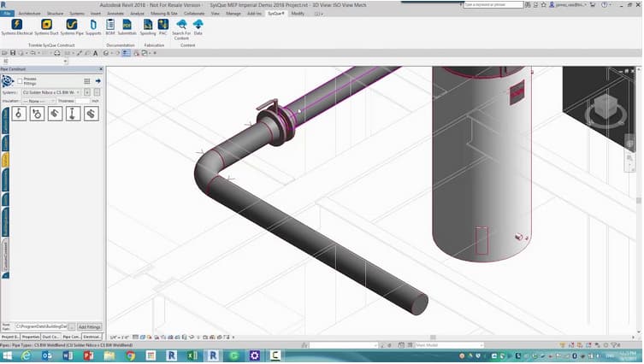
Task: Click the keyword search box in title bar
Action: pos(493,4)
